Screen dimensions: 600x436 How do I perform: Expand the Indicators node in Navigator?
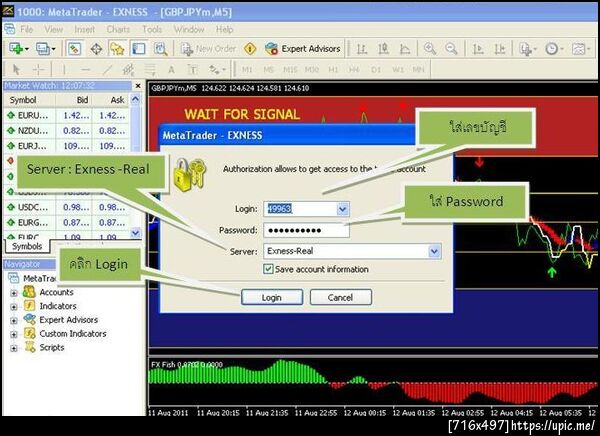(14, 307)
